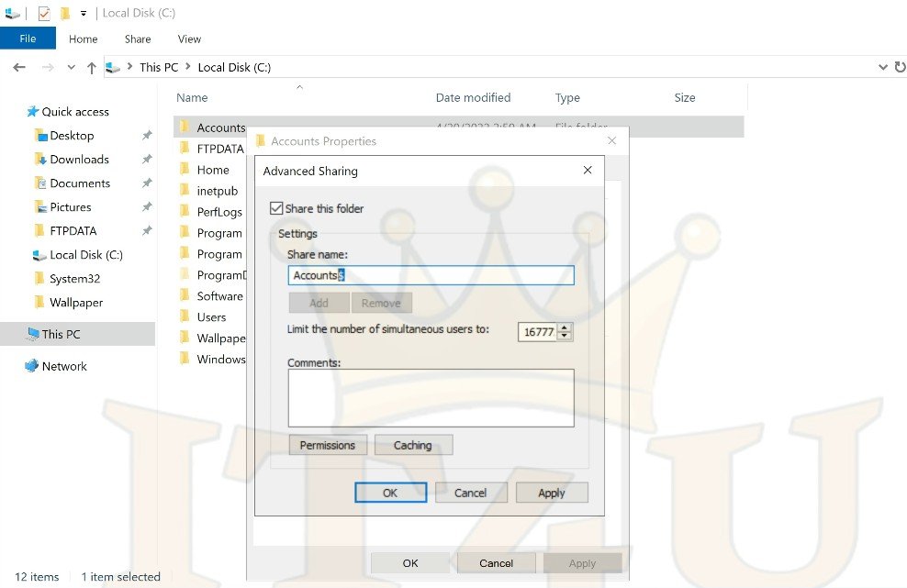Open the Permissions dialog

[x=327, y=445]
